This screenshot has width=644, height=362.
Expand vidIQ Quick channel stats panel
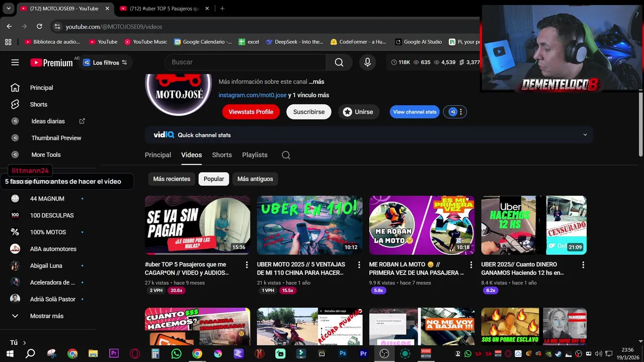[585, 135]
